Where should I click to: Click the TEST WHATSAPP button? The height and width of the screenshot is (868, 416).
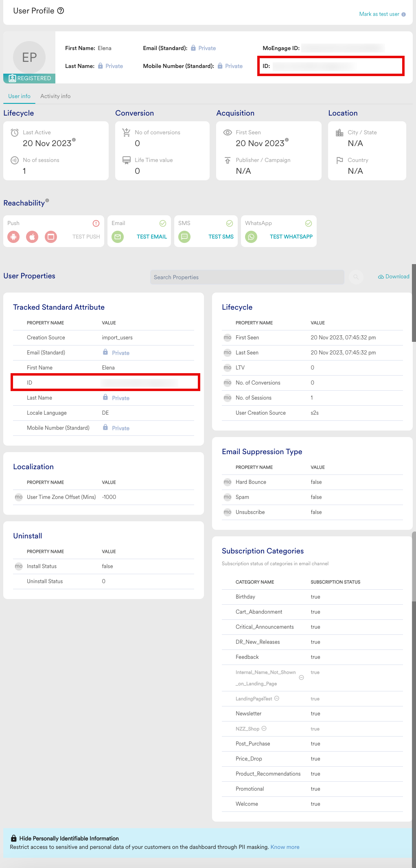tap(291, 237)
